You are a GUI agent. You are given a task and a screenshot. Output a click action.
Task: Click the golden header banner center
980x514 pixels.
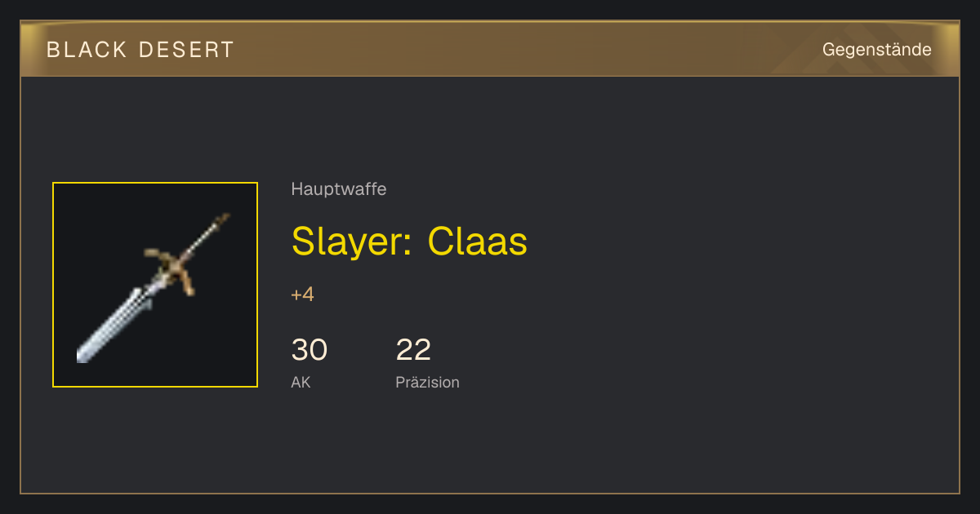tap(490, 49)
